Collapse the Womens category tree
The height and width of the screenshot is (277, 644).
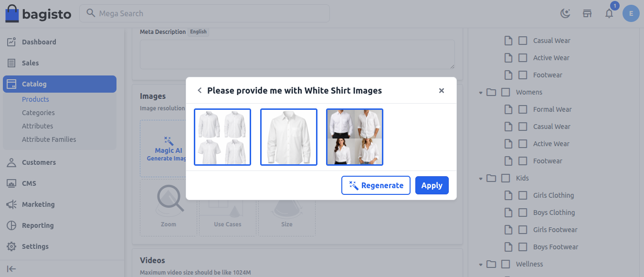pos(481,93)
